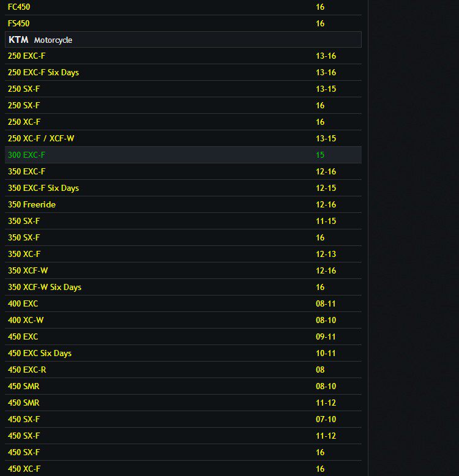459x476 pixels.
Task: Click the KTM Motorcycle section header
Action: coord(40,40)
